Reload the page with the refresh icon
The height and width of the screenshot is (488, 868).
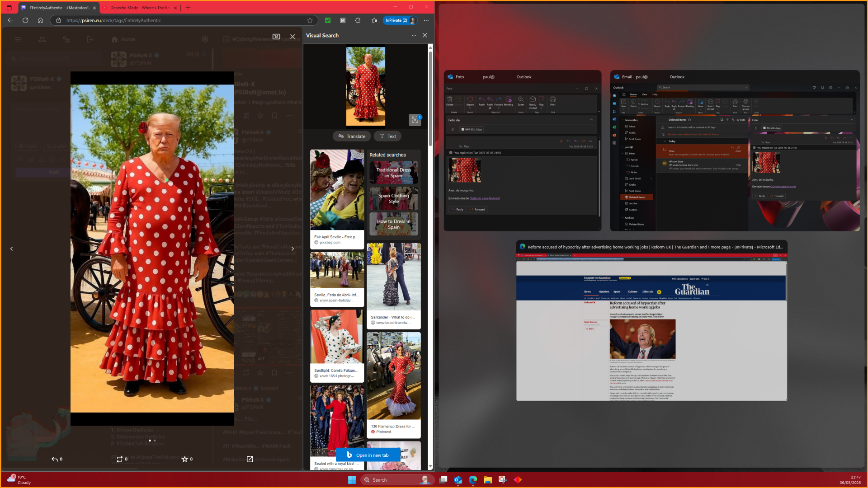pyautogui.click(x=25, y=20)
